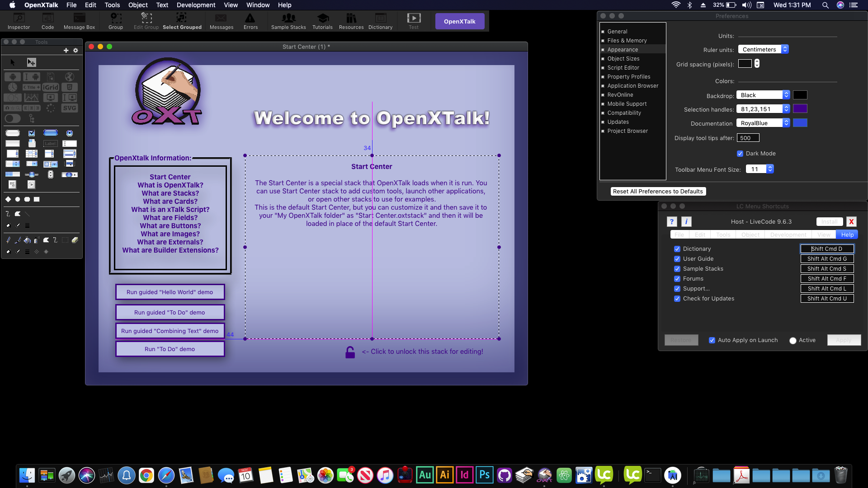Click the Group toolbar icon

(116, 21)
